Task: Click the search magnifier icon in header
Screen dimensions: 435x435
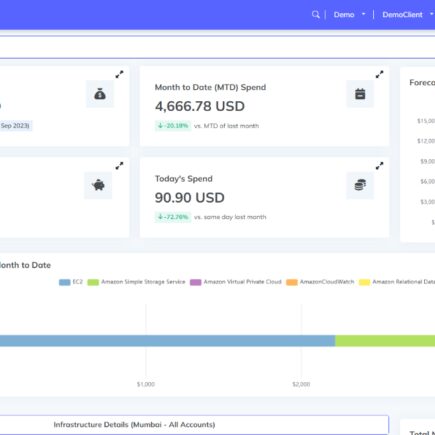Action: [315, 15]
